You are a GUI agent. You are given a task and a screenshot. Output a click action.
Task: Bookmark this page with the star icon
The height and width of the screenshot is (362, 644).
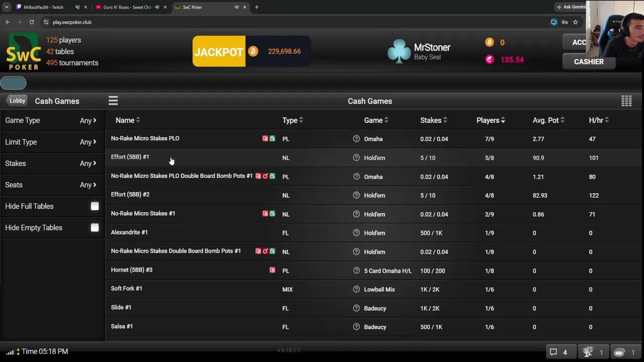click(x=575, y=22)
